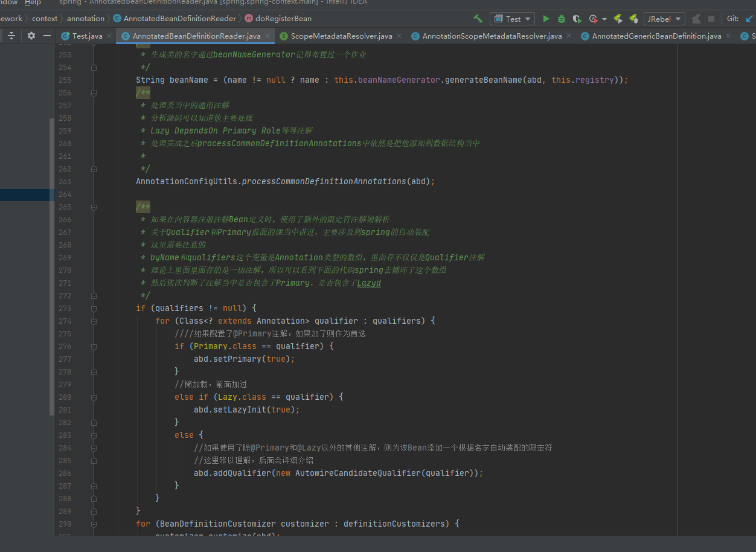Viewport: 756px width, 552px height.
Task: Run with JRebel rocket icon
Action: [x=618, y=19]
